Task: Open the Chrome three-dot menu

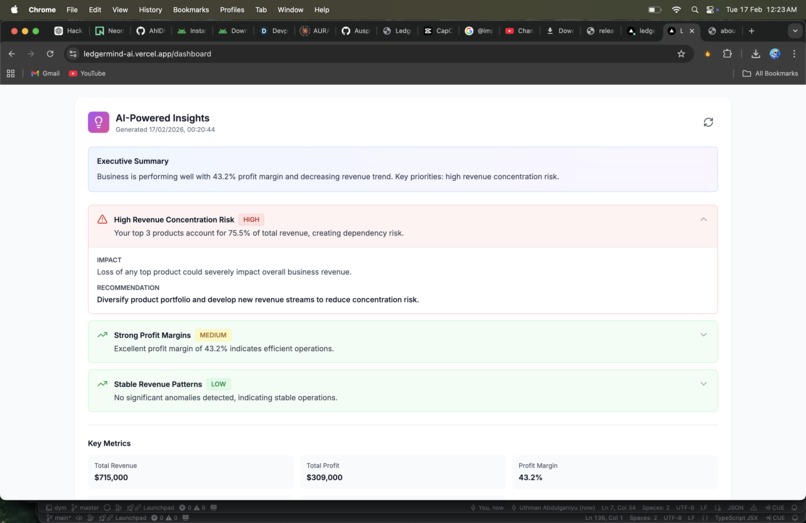Action: point(794,53)
